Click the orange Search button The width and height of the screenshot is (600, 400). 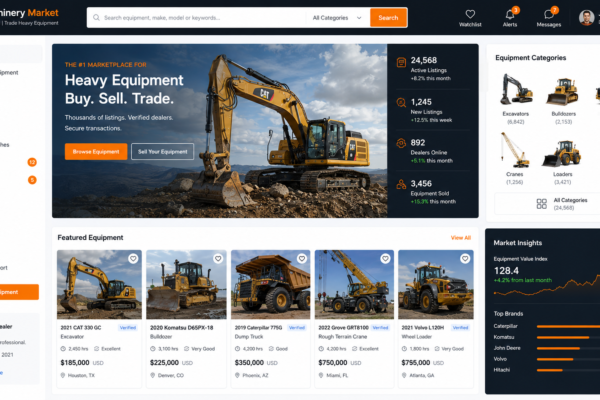click(388, 18)
